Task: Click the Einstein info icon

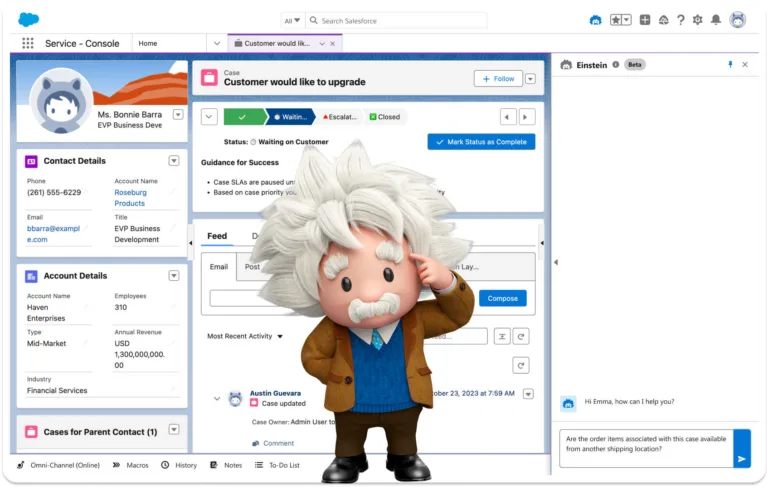Action: [x=616, y=65]
